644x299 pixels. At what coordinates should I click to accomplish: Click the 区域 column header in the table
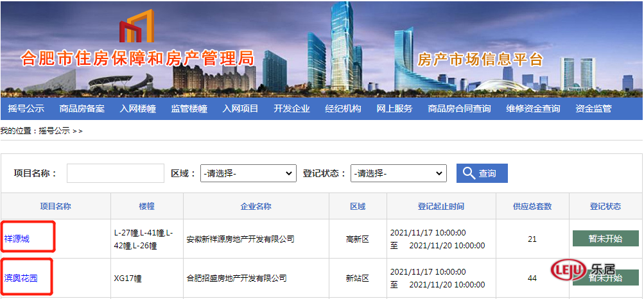click(x=358, y=207)
